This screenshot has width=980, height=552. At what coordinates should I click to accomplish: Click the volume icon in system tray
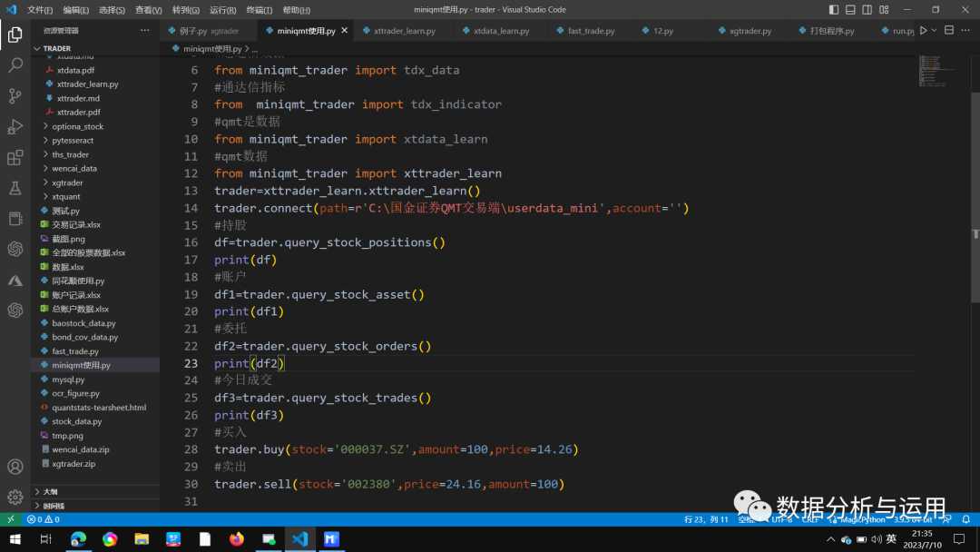pos(877,539)
